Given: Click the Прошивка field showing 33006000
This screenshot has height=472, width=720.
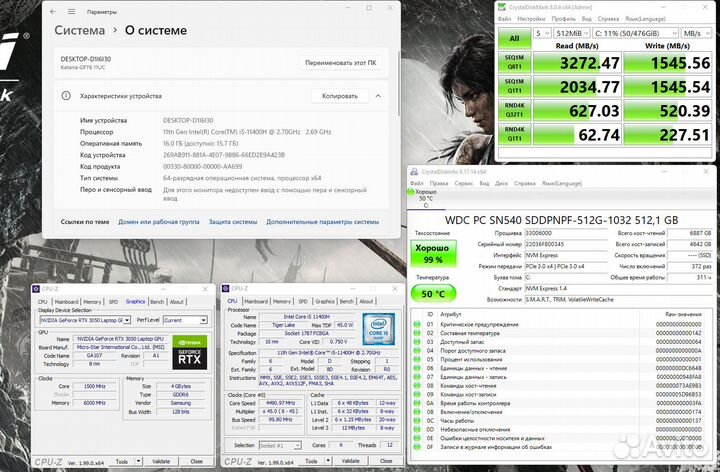Looking at the screenshot, I should click(566, 233).
